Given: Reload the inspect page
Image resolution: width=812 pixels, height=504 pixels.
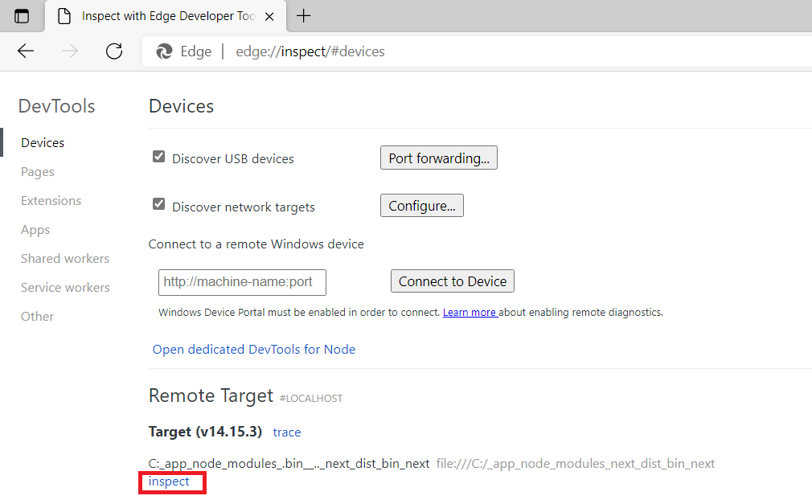Looking at the screenshot, I should [x=114, y=51].
